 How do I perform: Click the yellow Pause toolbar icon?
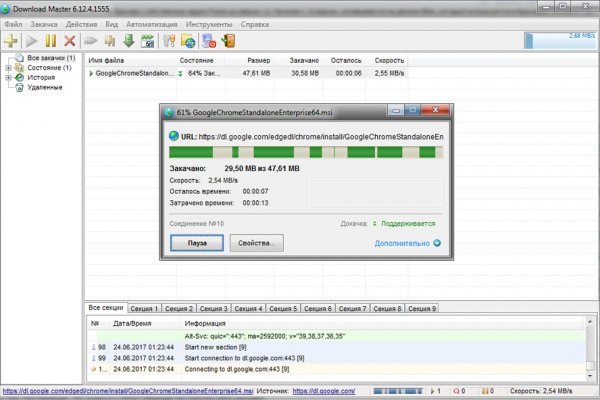point(51,41)
